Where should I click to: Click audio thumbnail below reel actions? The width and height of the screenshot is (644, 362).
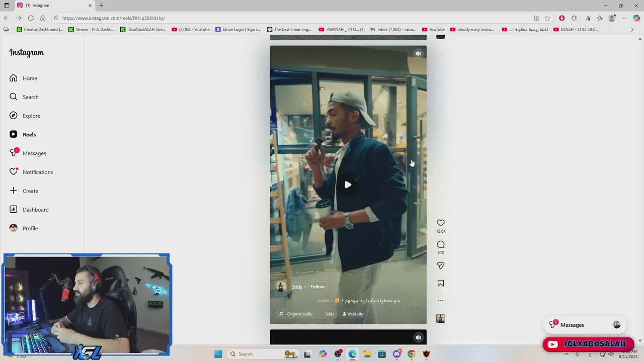coord(441,318)
